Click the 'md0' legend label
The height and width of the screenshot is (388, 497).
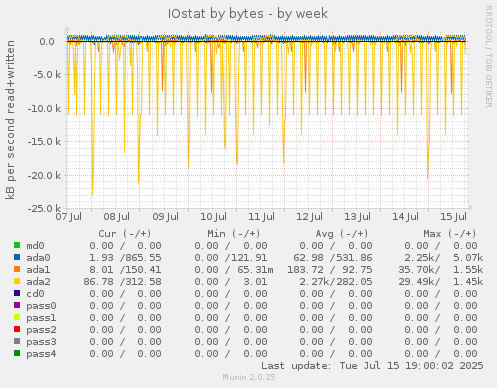pyautogui.click(x=35, y=246)
